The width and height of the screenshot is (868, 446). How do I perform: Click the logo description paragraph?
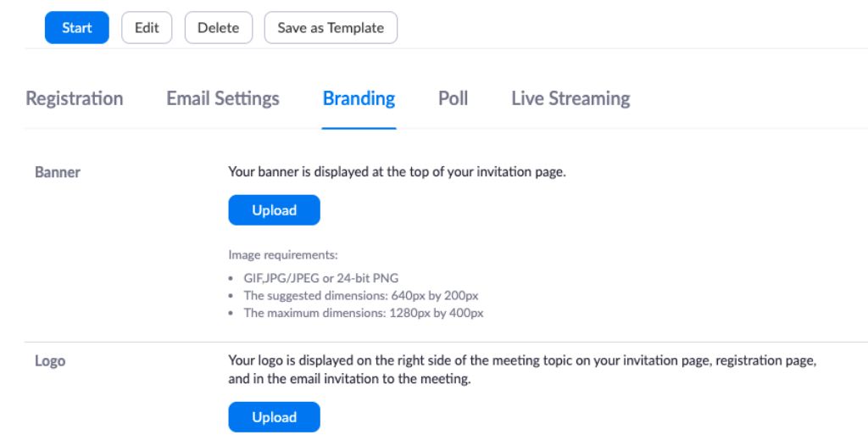(x=522, y=370)
